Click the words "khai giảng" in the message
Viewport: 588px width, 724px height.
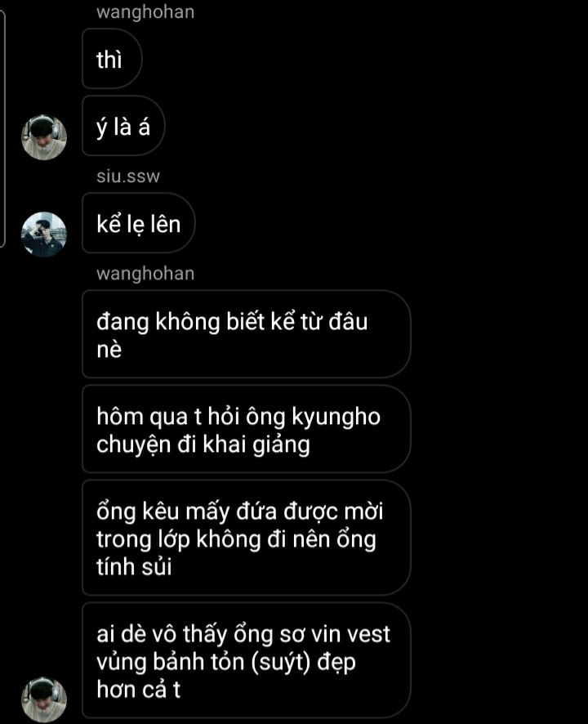click(256, 445)
